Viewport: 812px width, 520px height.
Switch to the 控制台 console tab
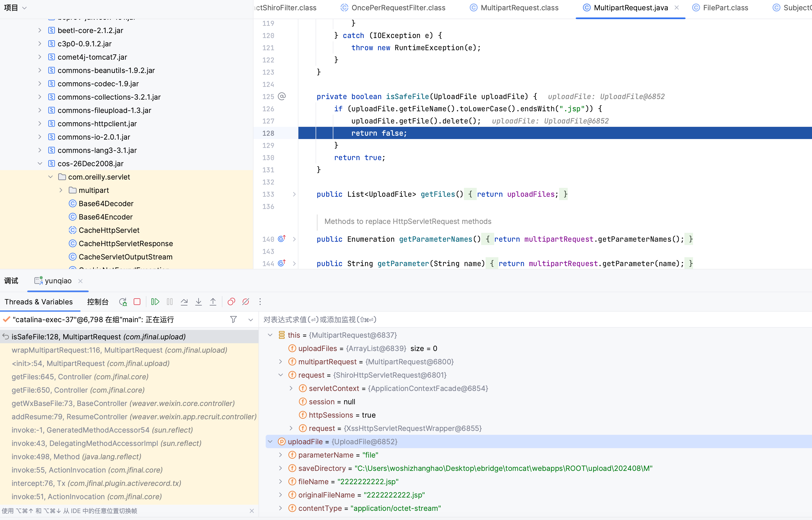(x=98, y=302)
